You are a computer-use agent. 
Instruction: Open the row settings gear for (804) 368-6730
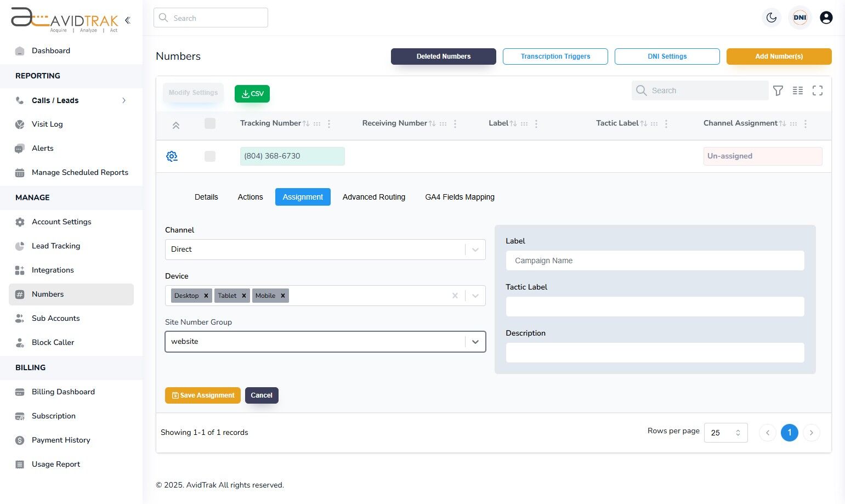172,156
